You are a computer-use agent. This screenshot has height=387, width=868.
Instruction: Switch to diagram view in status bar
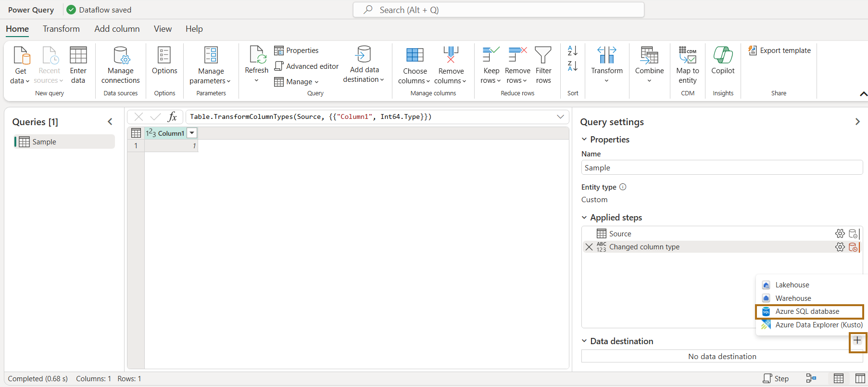(811, 379)
